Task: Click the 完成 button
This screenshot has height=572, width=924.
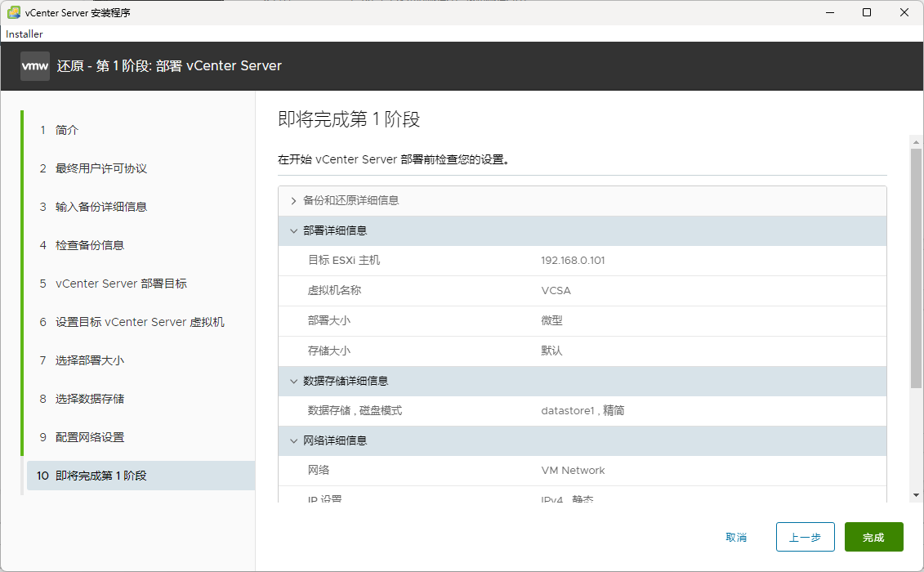Action: (x=873, y=537)
